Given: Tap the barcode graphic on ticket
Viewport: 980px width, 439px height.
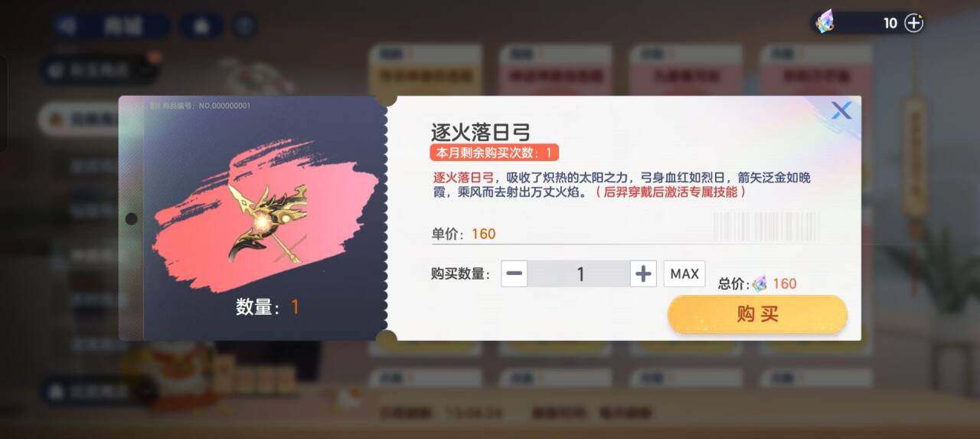Looking at the screenshot, I should coord(766,227).
